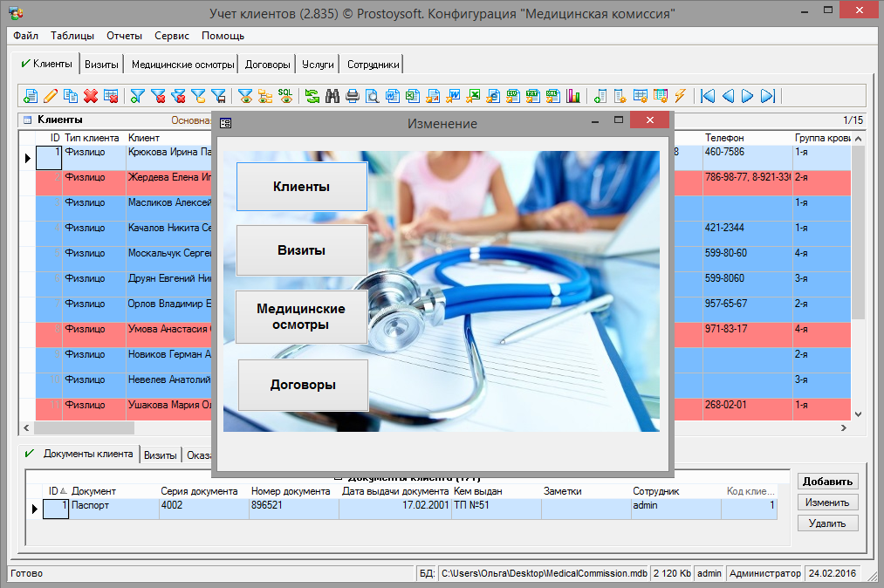Click the Удалить button
The image size is (884, 588).
(827, 523)
